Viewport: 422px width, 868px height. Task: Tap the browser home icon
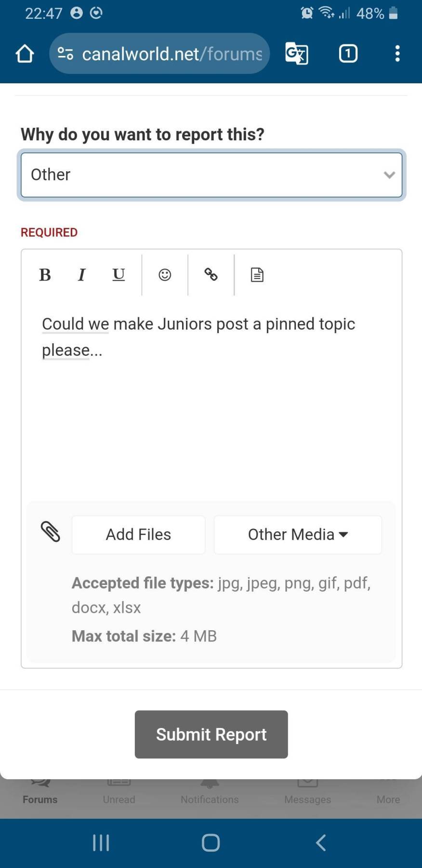click(x=25, y=54)
